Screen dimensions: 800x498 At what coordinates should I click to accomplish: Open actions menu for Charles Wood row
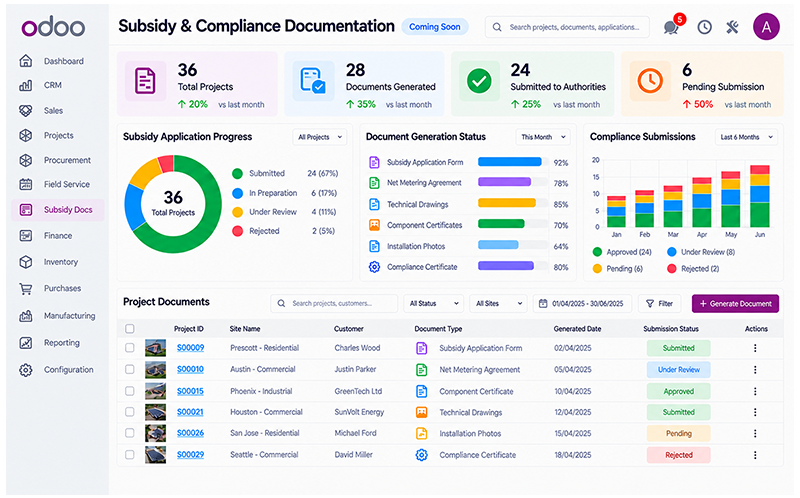pyautogui.click(x=755, y=348)
